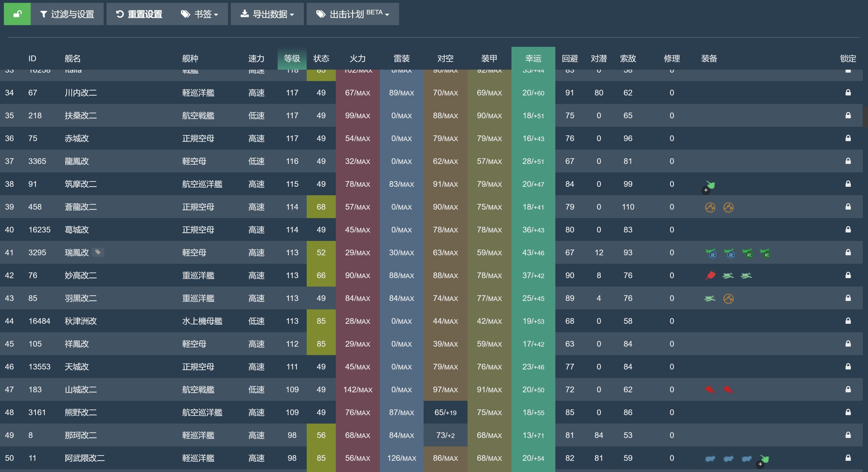Sort by 状态 column header

321,58
